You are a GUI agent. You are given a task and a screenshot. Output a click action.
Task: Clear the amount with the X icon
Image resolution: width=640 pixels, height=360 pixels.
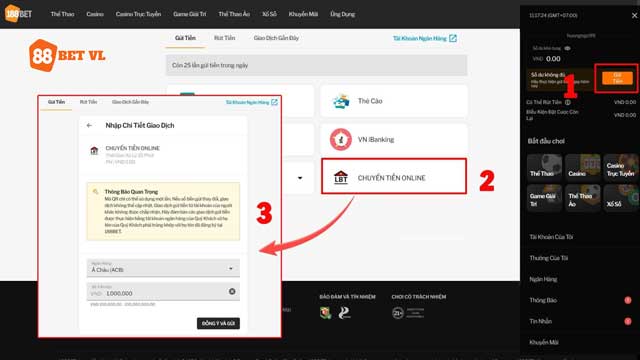coord(232,291)
